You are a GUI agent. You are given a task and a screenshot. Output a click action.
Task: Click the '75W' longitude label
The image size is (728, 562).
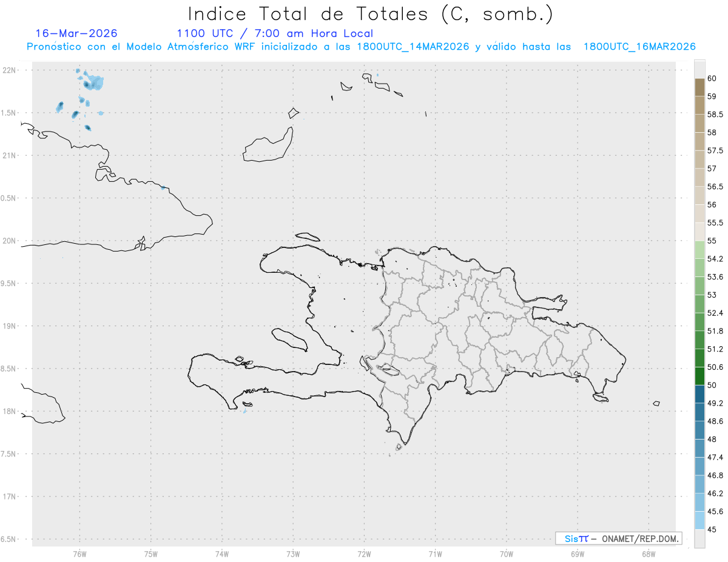pyautogui.click(x=151, y=554)
